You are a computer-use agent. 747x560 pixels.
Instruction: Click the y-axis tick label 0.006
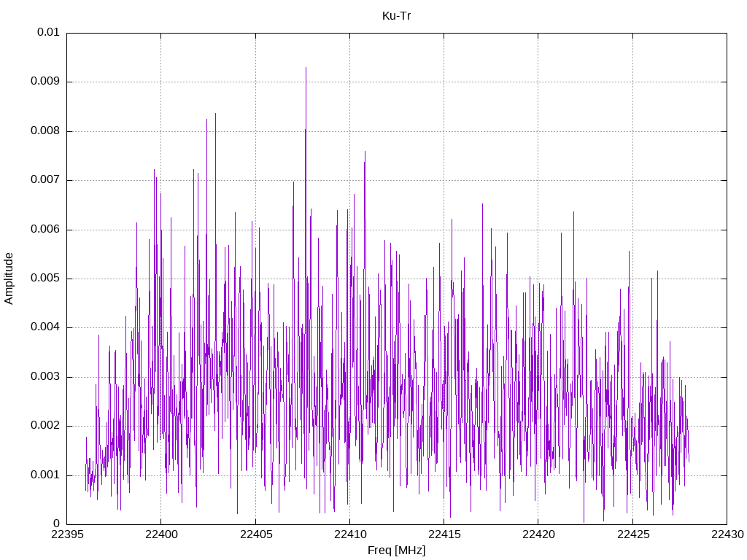tap(44, 230)
